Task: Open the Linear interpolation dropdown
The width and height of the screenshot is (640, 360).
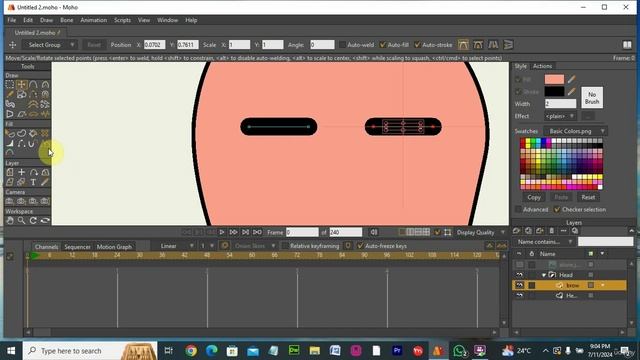Action: pos(173,246)
